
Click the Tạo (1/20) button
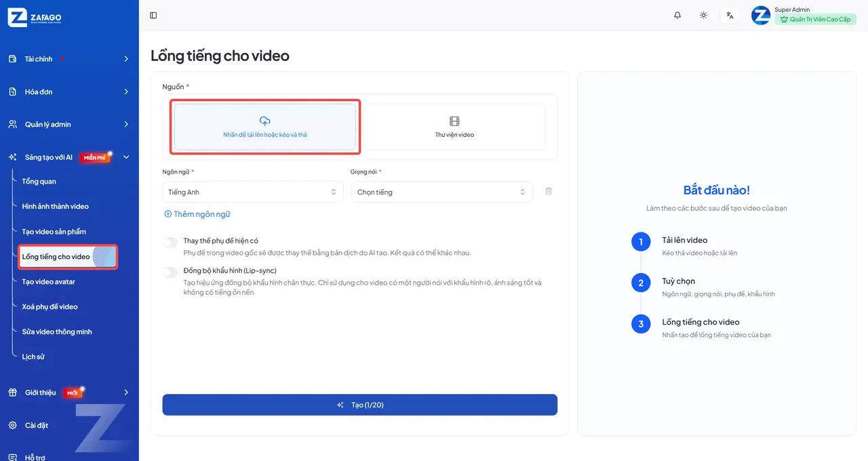click(359, 405)
